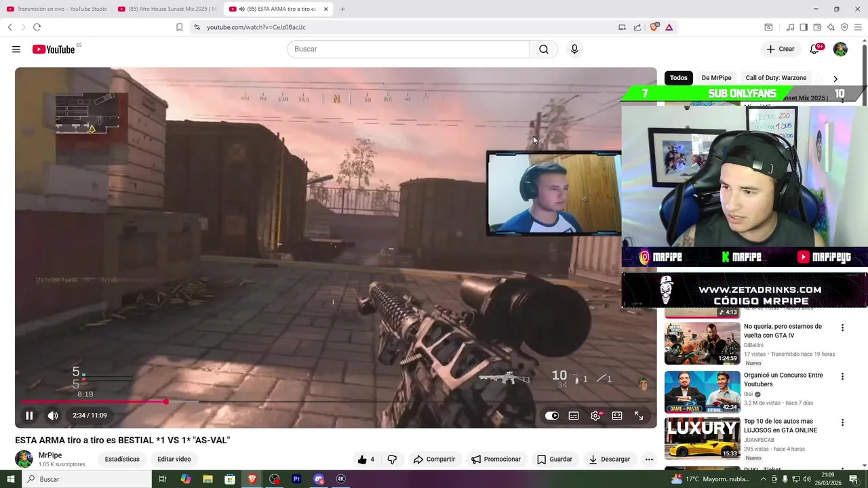The height and width of the screenshot is (488, 868).
Task: Open a new browser tab
Action: tap(342, 9)
